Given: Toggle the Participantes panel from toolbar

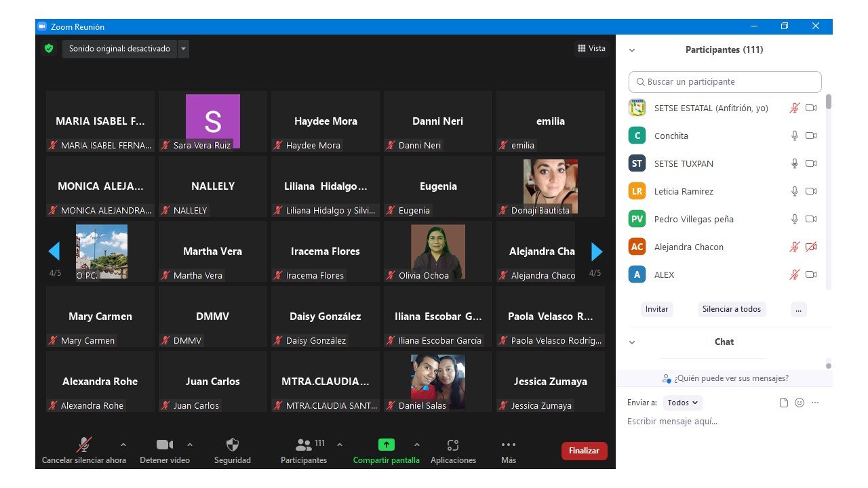Looking at the screenshot, I should coord(304,445).
